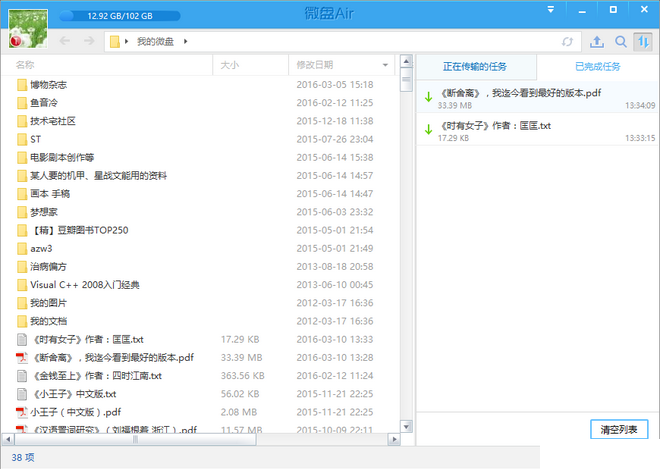
Task: Click the storage usage bar 12.92 GB/102 GB
Action: tap(119, 16)
